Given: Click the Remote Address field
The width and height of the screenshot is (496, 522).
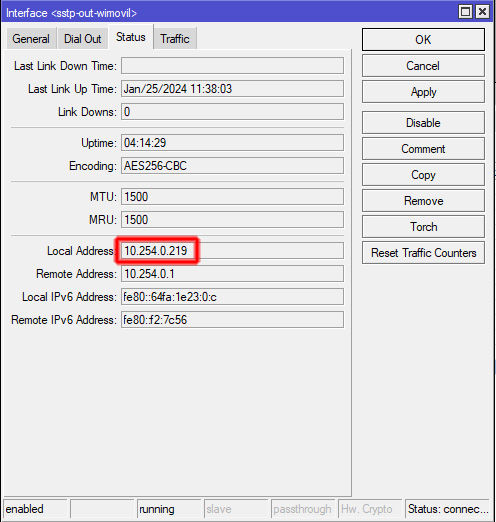Looking at the screenshot, I should coord(232,274).
